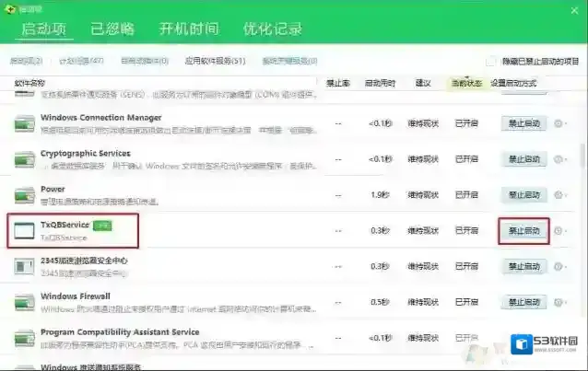Disable startup of Cryptographic Services via 禁止启动
The width and height of the screenshot is (588, 371).
[x=523, y=158]
